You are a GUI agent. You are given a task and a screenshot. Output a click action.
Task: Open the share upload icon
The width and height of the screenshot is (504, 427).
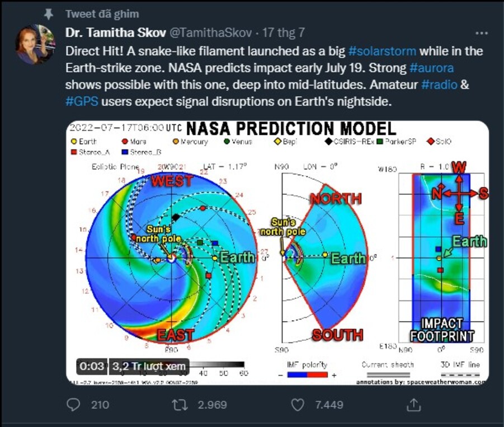click(x=414, y=405)
